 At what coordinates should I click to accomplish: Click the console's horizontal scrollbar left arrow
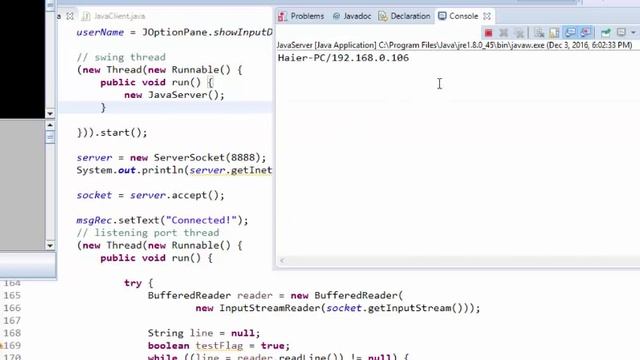point(282,260)
